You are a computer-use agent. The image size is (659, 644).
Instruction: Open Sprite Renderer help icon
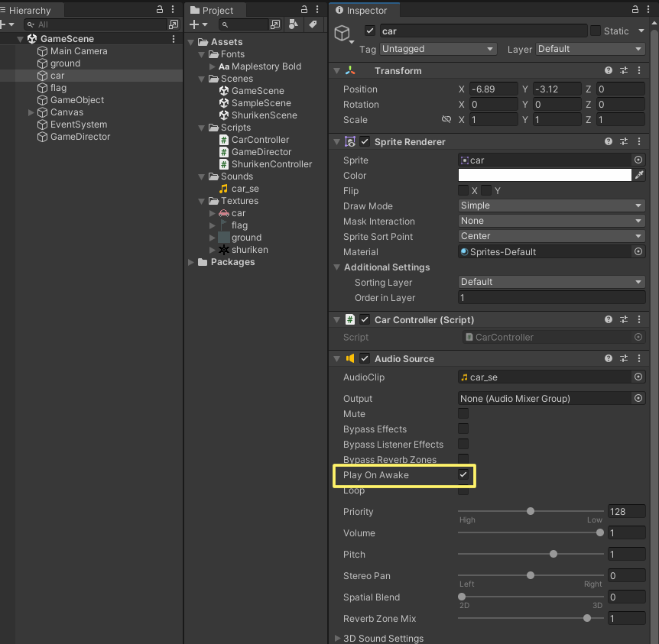608,141
